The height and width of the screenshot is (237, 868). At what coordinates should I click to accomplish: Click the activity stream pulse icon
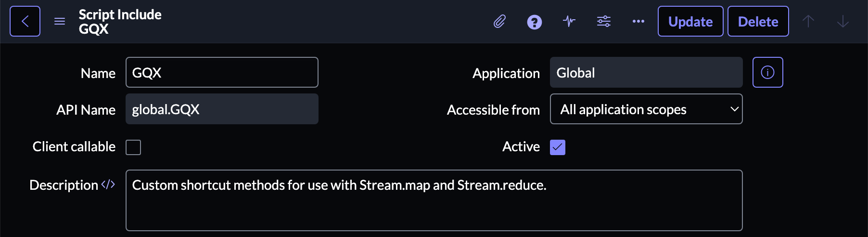[569, 21]
